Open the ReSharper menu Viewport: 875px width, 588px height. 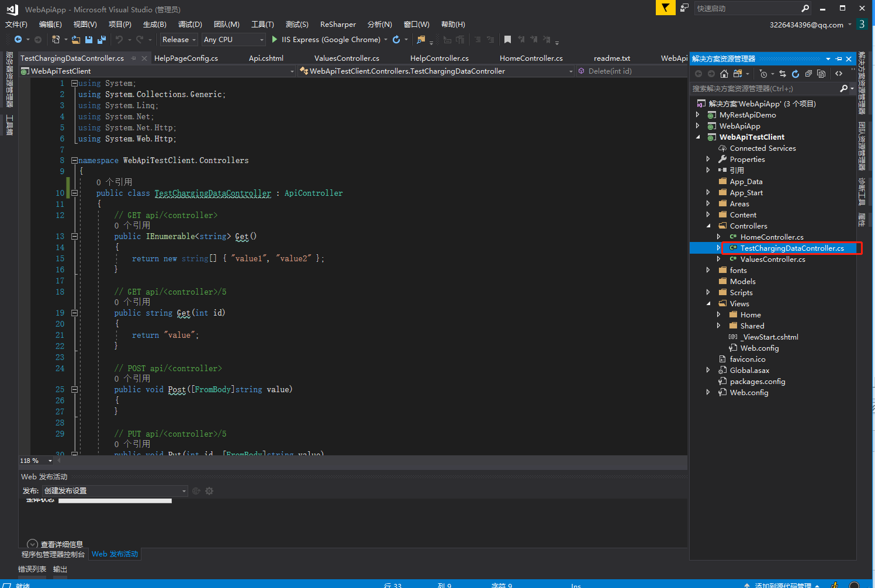coord(338,25)
